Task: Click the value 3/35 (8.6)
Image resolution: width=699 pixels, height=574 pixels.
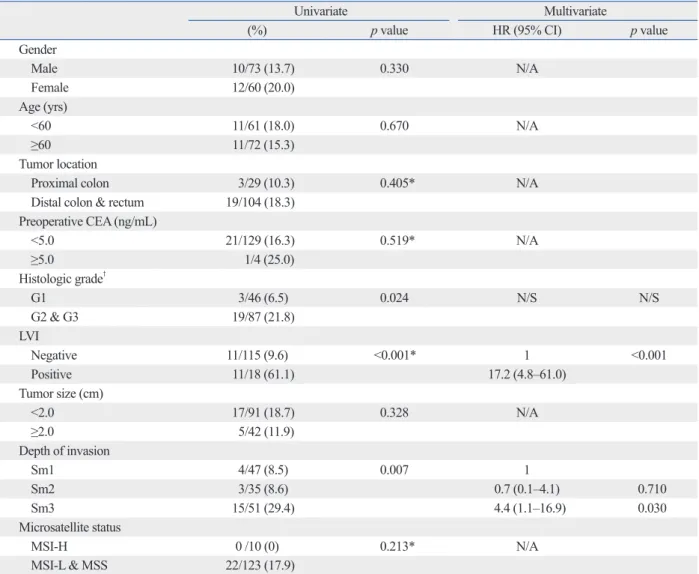Action: pyautogui.click(x=263, y=490)
